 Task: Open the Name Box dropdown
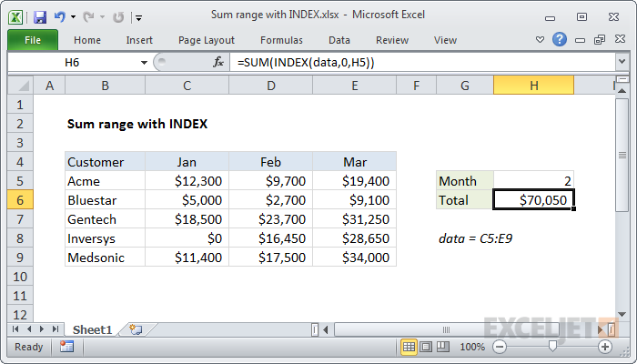pyautogui.click(x=143, y=62)
